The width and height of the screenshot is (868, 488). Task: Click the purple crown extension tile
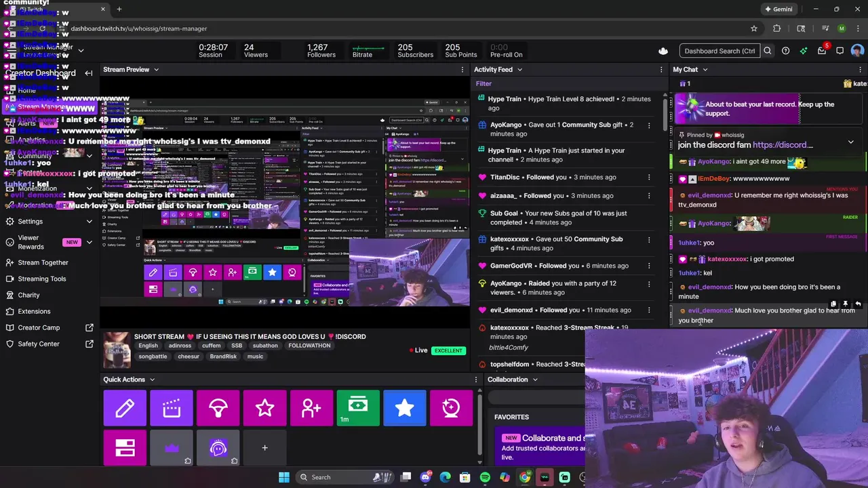[172, 448]
